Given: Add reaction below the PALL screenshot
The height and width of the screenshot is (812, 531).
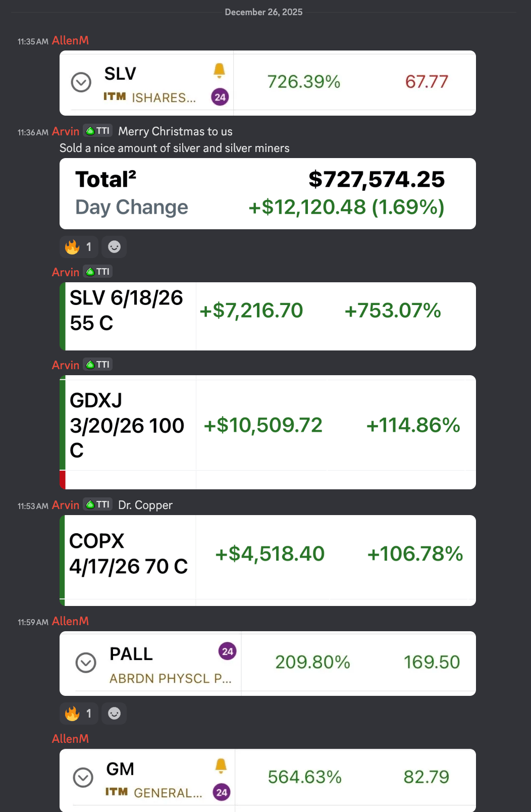Looking at the screenshot, I should [115, 714].
